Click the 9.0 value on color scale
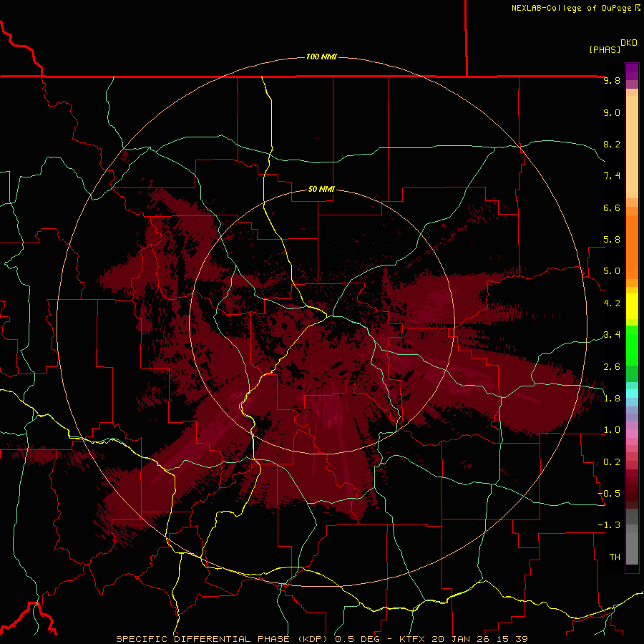This screenshot has width=644, height=644. tap(612, 112)
